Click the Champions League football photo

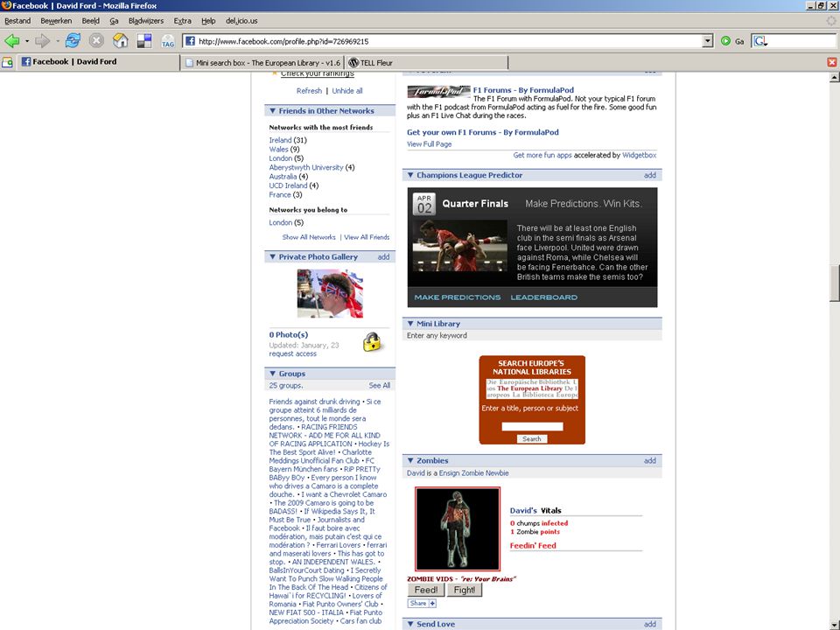click(459, 246)
